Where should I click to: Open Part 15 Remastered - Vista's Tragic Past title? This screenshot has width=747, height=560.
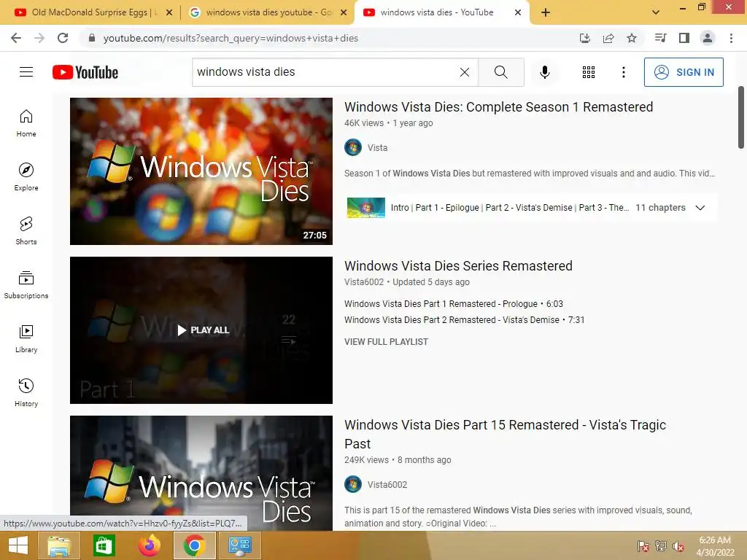tap(505, 434)
